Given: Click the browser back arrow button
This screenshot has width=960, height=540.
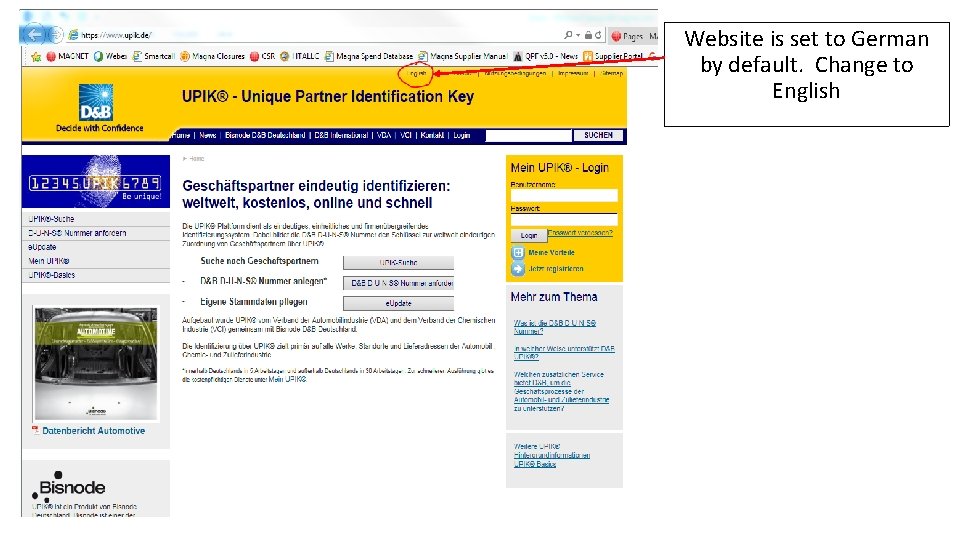Looking at the screenshot, I should click(x=33, y=35).
